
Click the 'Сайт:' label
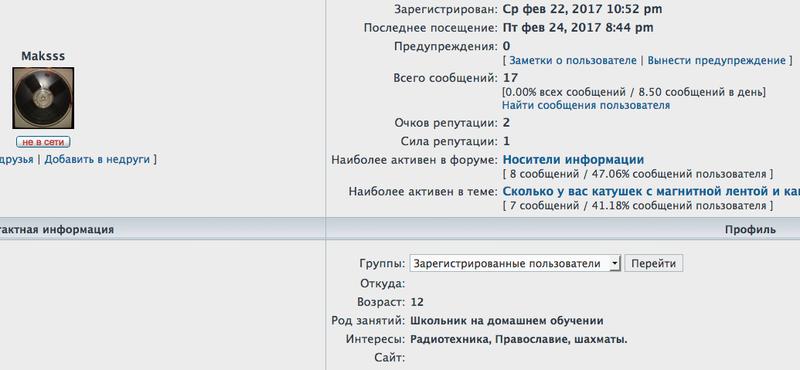point(389,358)
